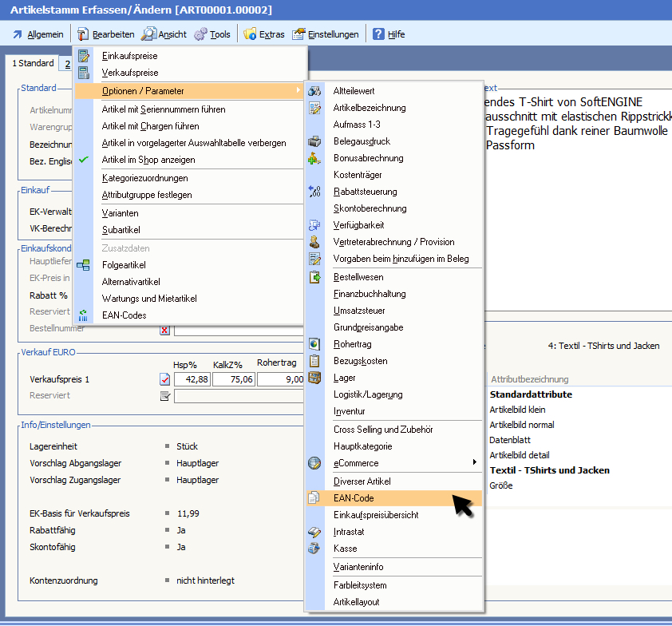The height and width of the screenshot is (626, 672).
Task: Switch to the 1 Standard tab
Action: click(x=33, y=63)
